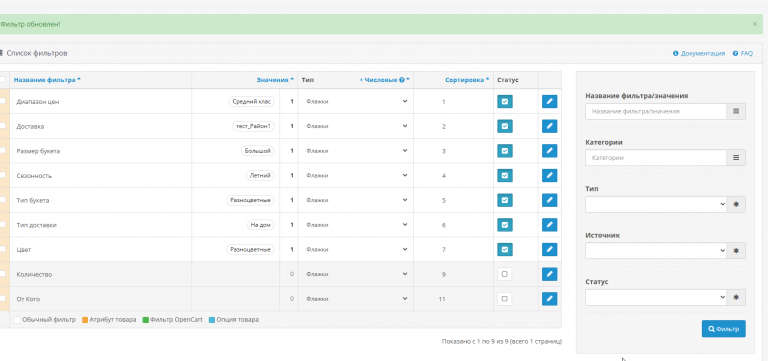The image size is (768, 361).
Task: Click list icon beside Категории field
Action: click(x=736, y=158)
